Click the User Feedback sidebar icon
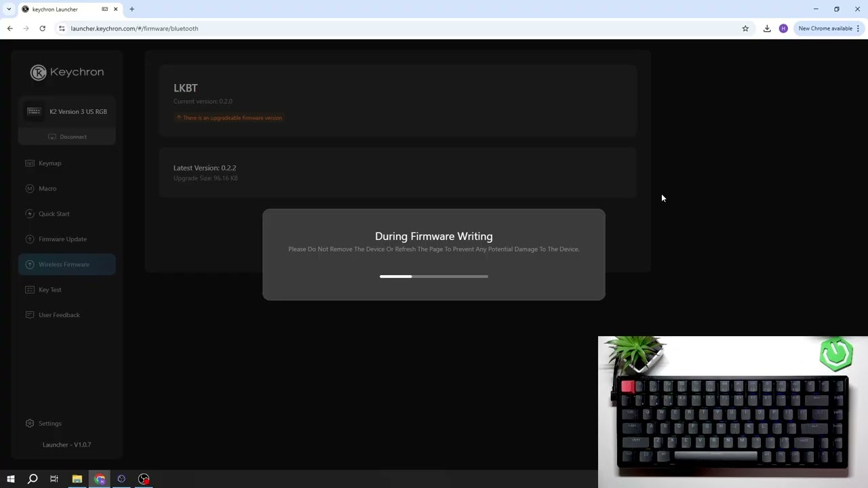 pos(30,315)
